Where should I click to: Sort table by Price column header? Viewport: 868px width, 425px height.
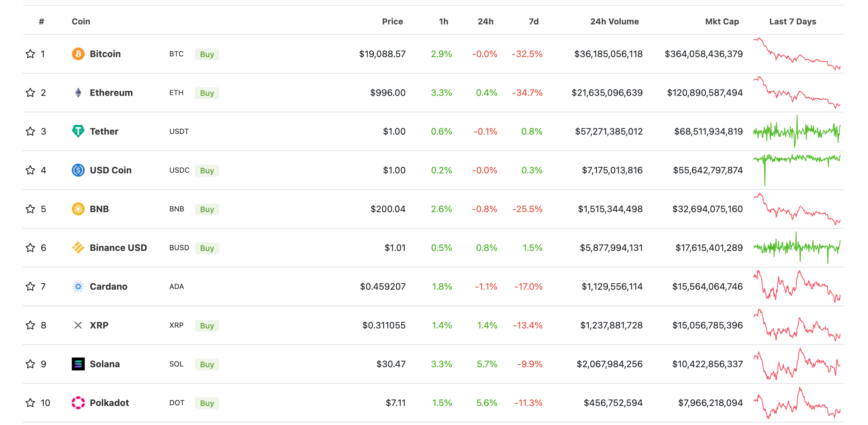click(392, 22)
